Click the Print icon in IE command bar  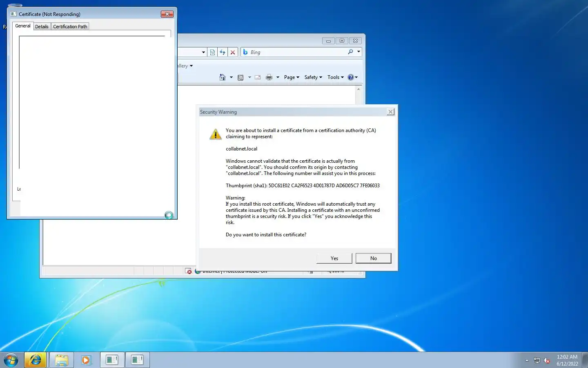269,77
